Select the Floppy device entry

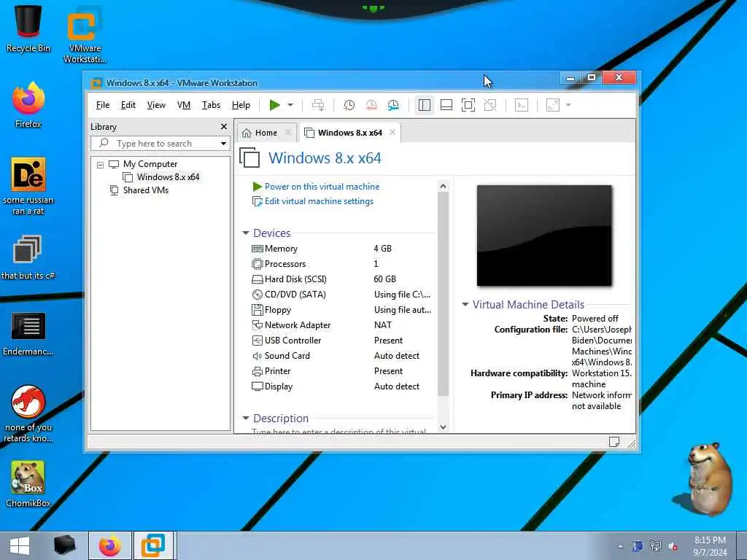[278, 310]
